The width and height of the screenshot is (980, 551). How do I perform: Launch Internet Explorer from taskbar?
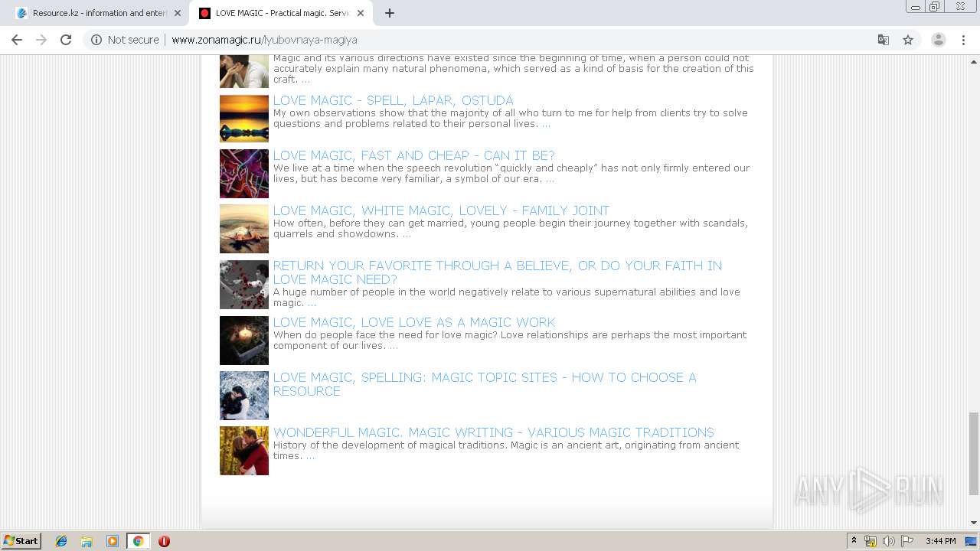61,541
